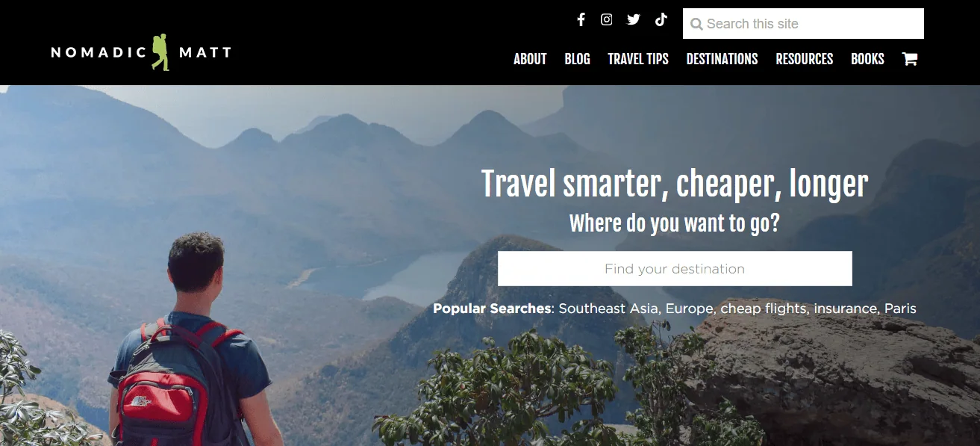The image size is (980, 446).
Task: Select Paris popular search link
Action: pyautogui.click(x=900, y=309)
